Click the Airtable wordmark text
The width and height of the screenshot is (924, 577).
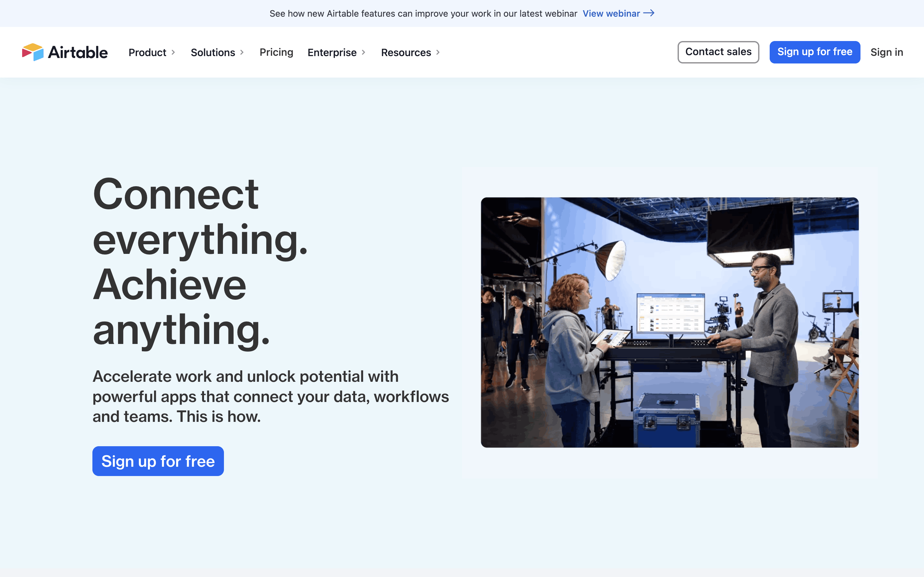(x=78, y=52)
